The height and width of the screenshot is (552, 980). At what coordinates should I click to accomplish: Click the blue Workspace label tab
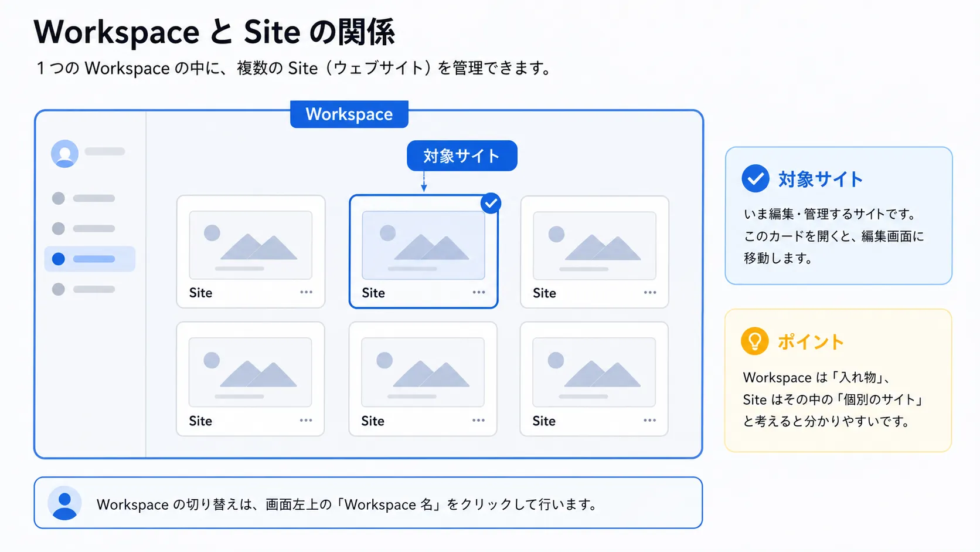click(349, 114)
